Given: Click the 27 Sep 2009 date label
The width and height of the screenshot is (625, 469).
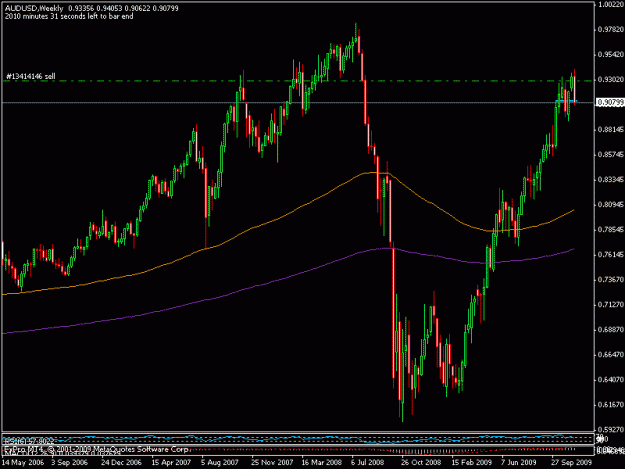Looking at the screenshot, I should 572,463.
